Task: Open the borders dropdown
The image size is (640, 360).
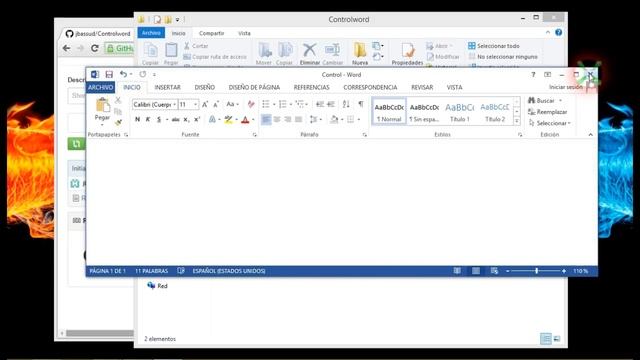Action: point(359,120)
